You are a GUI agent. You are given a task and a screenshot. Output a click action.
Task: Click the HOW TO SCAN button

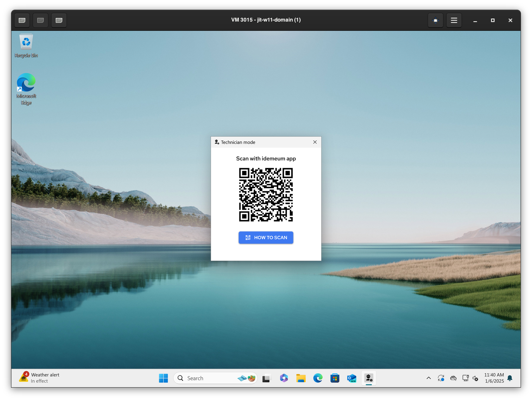coord(266,238)
